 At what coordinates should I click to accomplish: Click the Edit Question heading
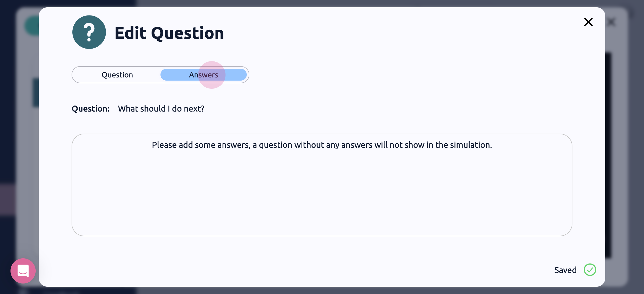point(169,33)
